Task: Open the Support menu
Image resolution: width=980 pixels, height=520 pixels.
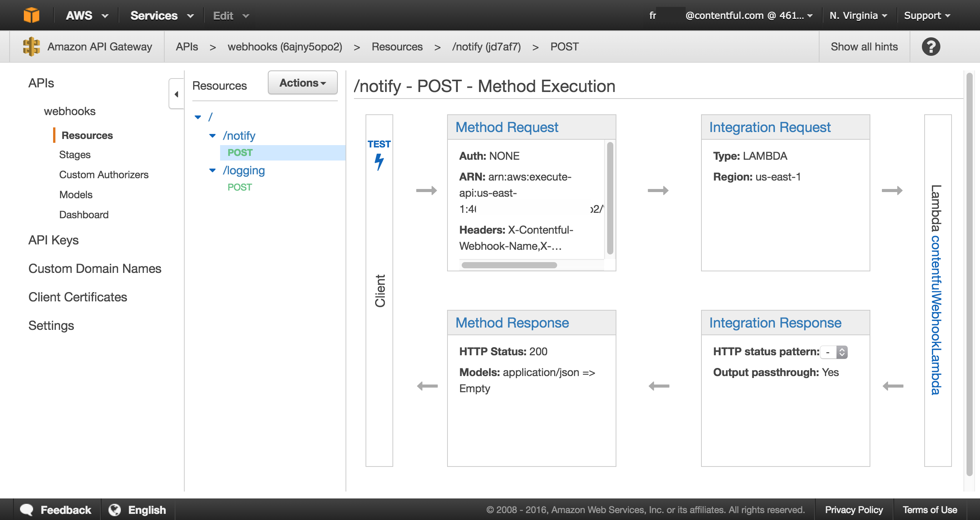Action: point(927,15)
